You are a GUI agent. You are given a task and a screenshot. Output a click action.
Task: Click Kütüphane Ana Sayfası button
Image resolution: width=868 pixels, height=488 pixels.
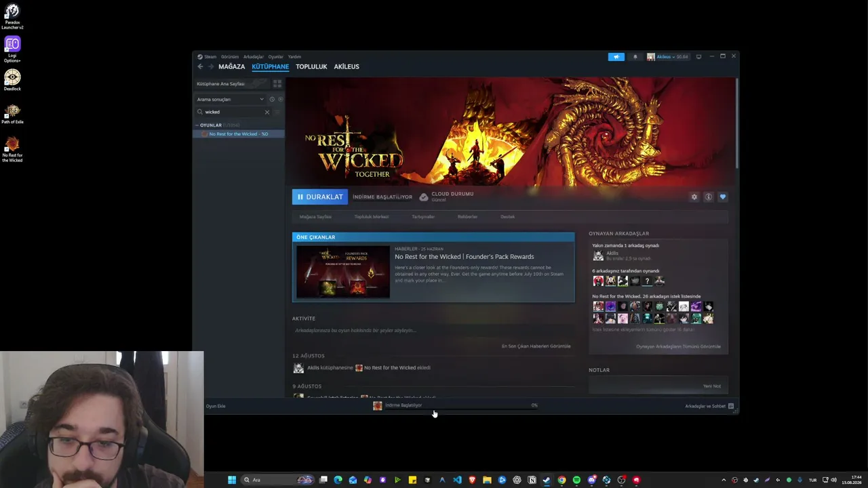(232, 83)
